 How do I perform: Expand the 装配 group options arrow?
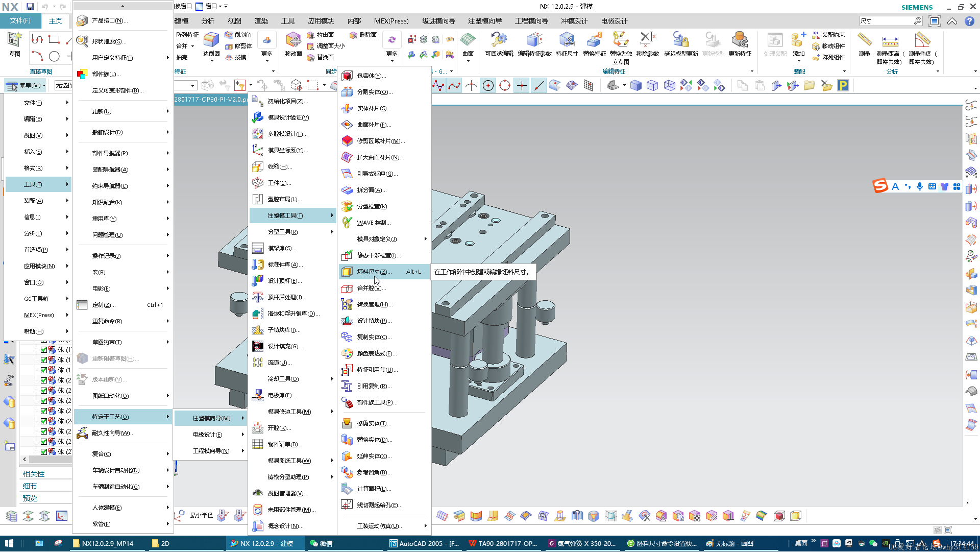click(844, 71)
